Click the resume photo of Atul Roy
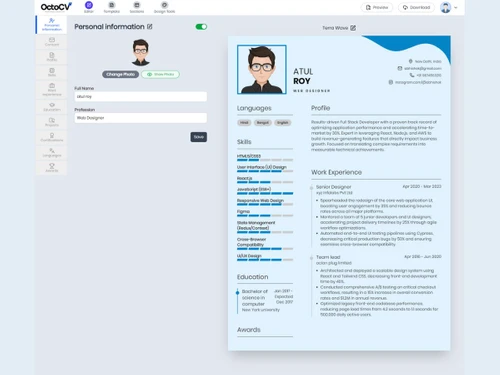This screenshot has width=500, height=375. [262, 70]
